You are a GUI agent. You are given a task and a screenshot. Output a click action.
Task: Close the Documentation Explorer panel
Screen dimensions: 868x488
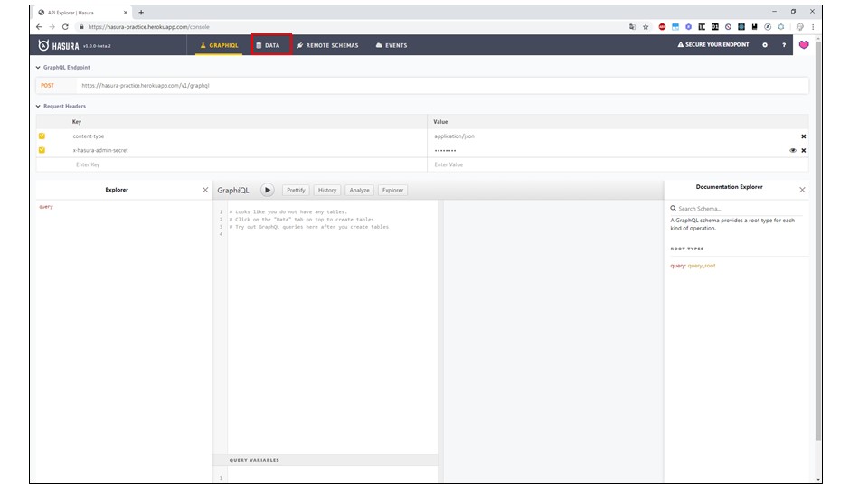802,190
